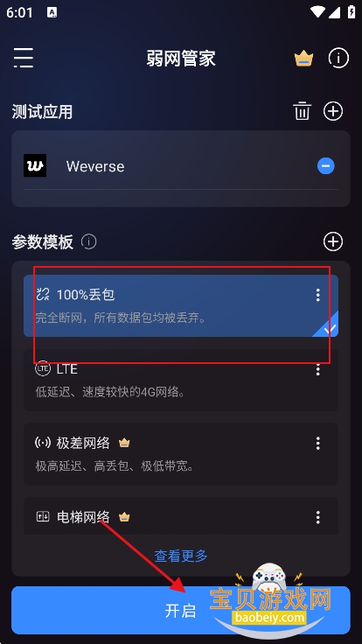362x644 pixels.
Task: Select the 电梯网络 template
Action: point(181,516)
